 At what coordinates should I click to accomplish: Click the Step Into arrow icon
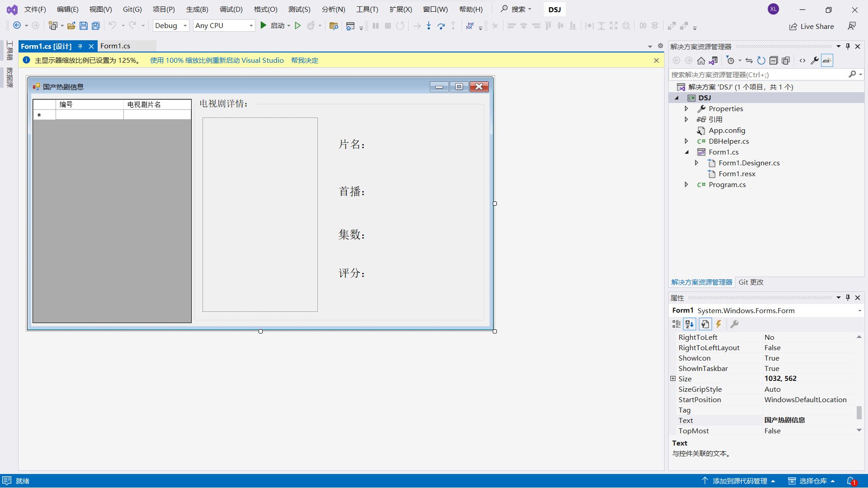[429, 26]
